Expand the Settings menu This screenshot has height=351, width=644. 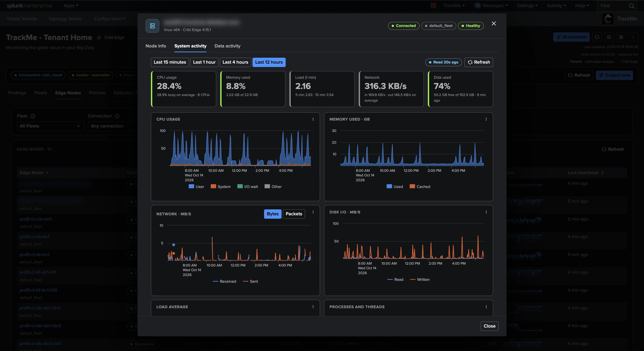[527, 6]
